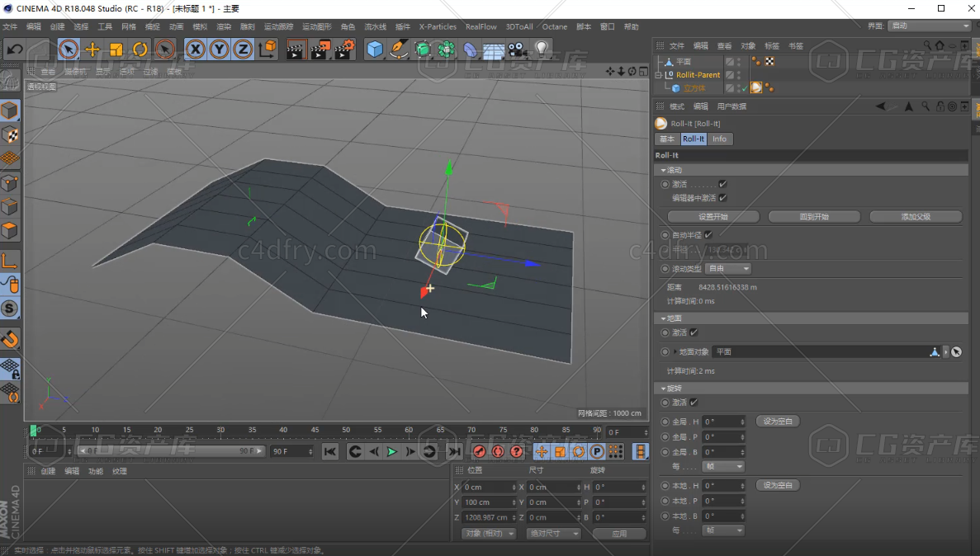The width and height of the screenshot is (980, 556).
Task: Open the RealFlow menu
Action: (481, 27)
